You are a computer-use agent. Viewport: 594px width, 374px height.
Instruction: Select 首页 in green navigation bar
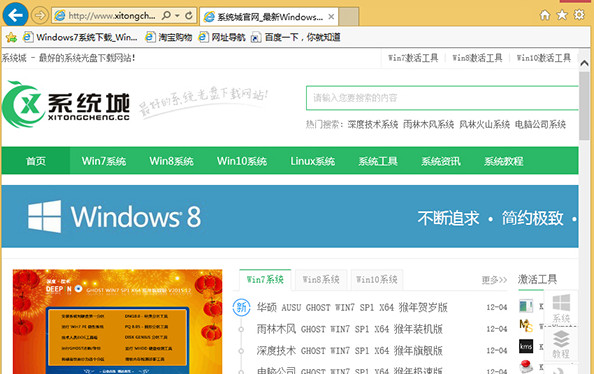pyautogui.click(x=36, y=161)
